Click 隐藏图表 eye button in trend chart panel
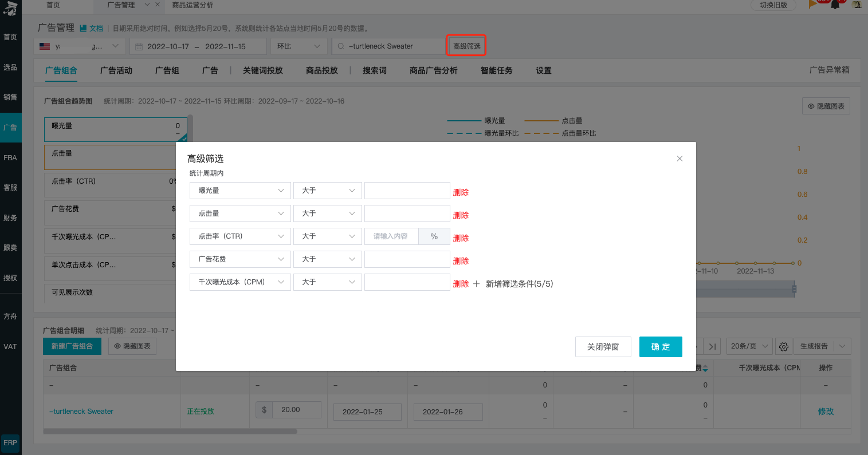 point(826,106)
